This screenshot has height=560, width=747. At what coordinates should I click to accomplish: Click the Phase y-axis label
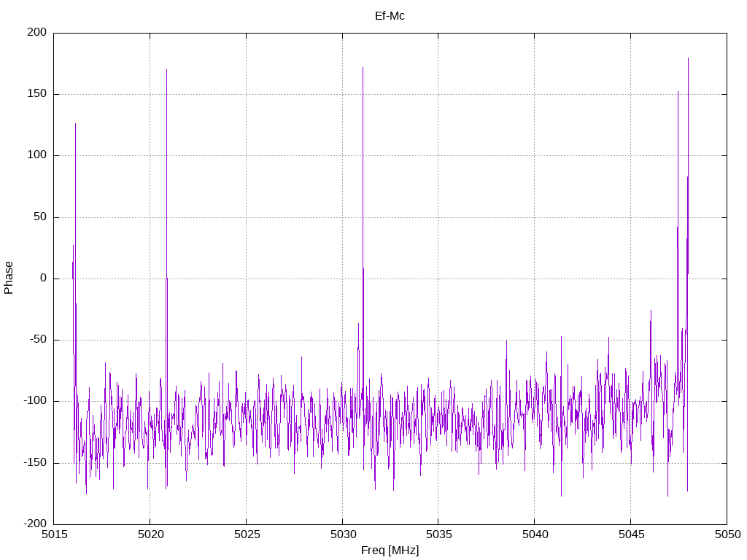tap(9, 278)
